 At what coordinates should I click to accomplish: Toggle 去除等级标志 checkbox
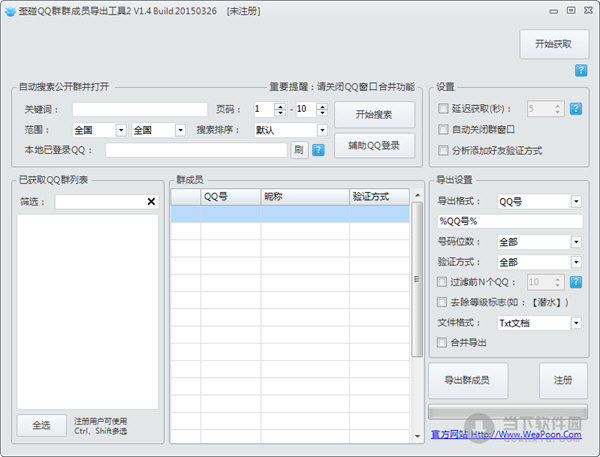(442, 302)
